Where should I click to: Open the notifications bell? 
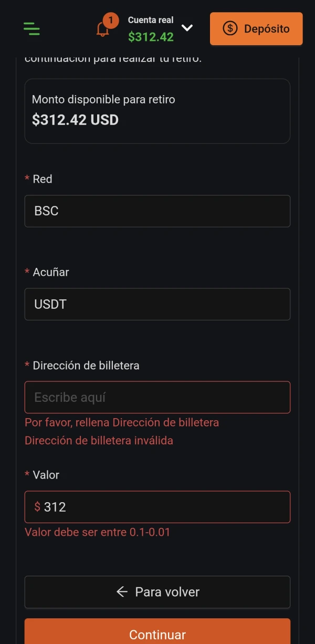[x=102, y=30]
